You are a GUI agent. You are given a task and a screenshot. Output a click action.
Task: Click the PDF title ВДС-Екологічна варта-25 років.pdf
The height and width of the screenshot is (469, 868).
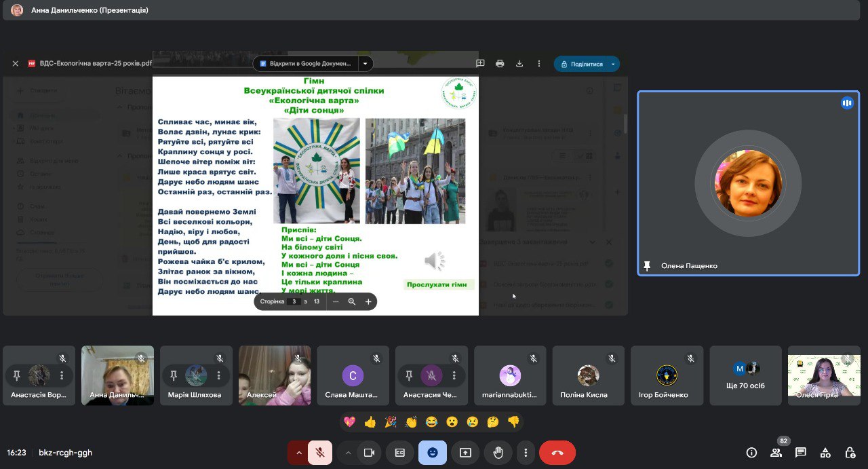(96, 64)
